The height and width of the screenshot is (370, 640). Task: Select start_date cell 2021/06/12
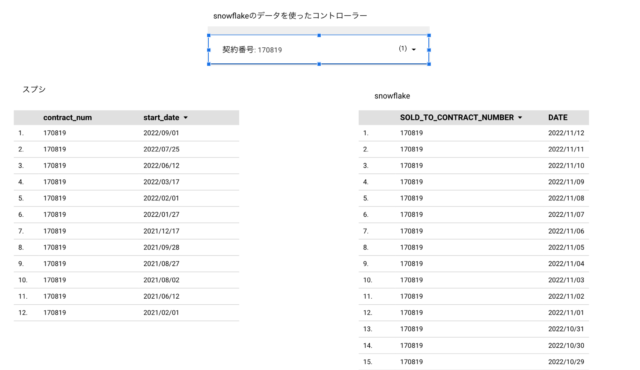161,296
